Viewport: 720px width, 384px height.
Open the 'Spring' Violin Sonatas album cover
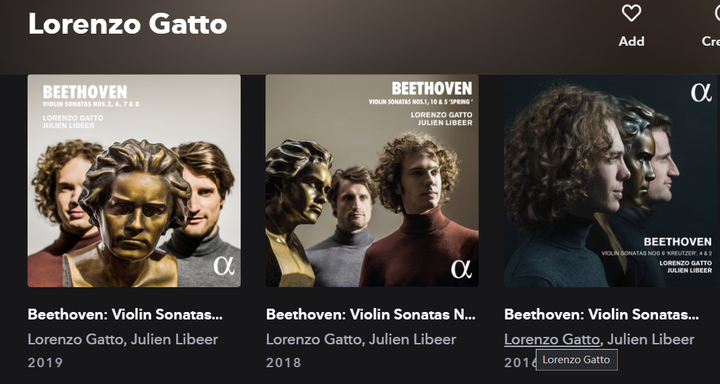click(x=372, y=181)
